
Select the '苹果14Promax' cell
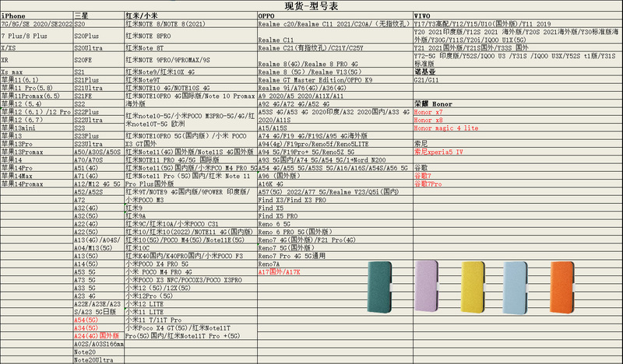(x=37, y=184)
